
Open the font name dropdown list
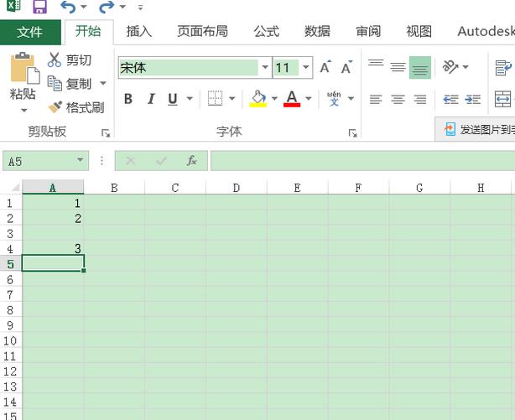(265, 67)
